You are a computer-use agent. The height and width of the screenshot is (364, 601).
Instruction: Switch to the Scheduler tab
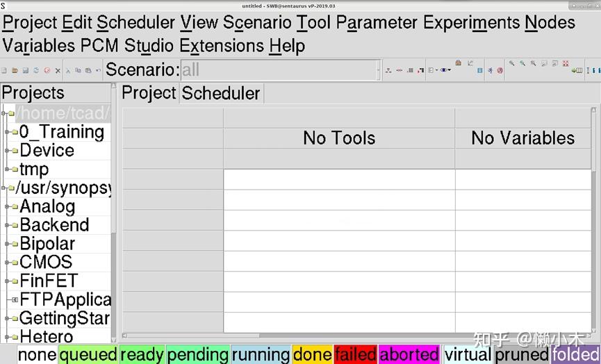coord(221,93)
